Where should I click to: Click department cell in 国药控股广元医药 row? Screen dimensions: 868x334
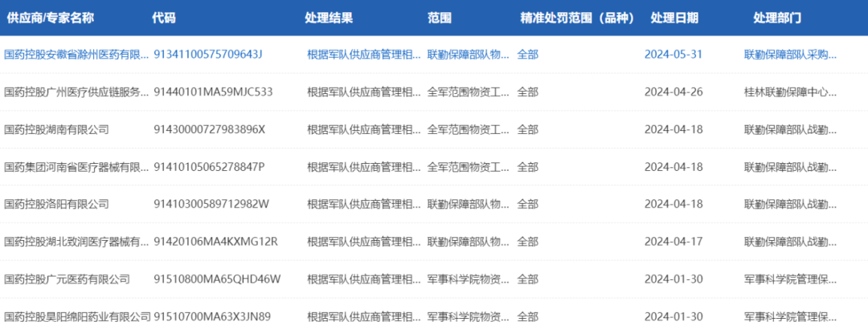(791, 279)
